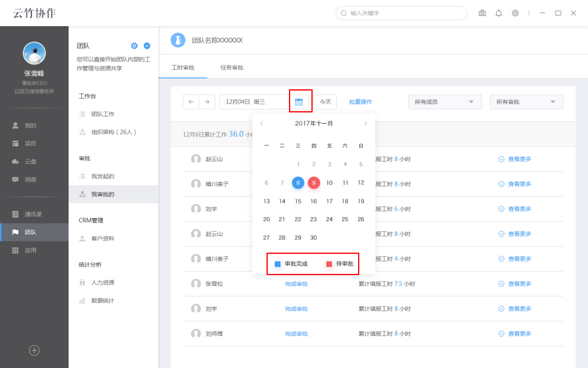Click the briefcase icon in the title bar
This screenshot has height=368, width=588.
coord(482,13)
